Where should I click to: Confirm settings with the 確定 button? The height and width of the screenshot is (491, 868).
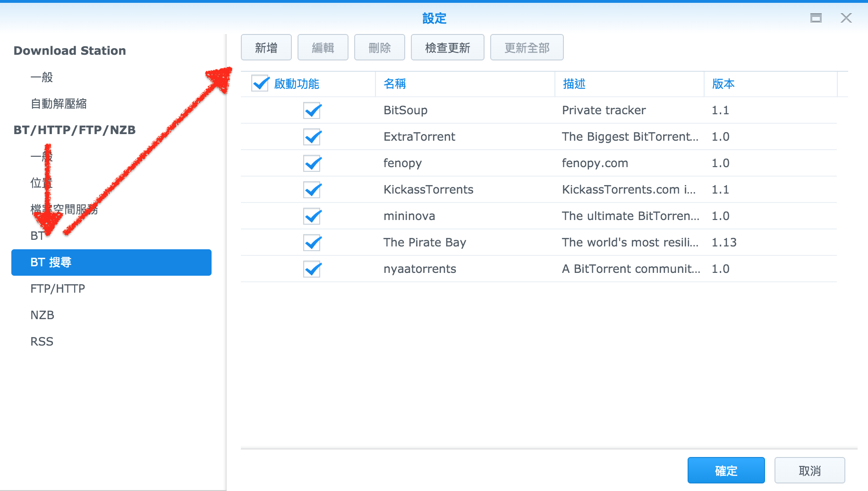point(726,470)
